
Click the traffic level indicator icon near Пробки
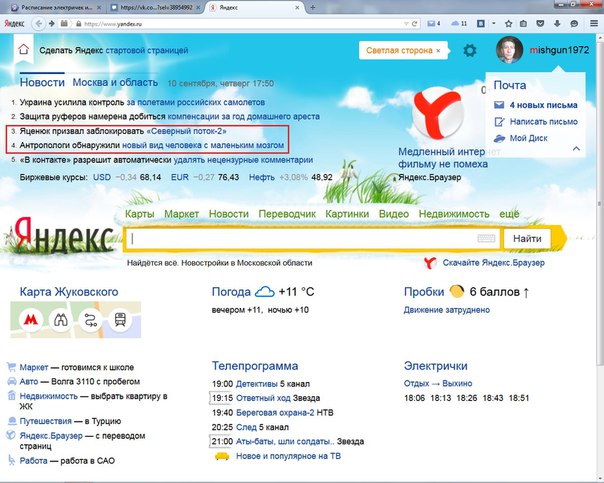click(456, 291)
